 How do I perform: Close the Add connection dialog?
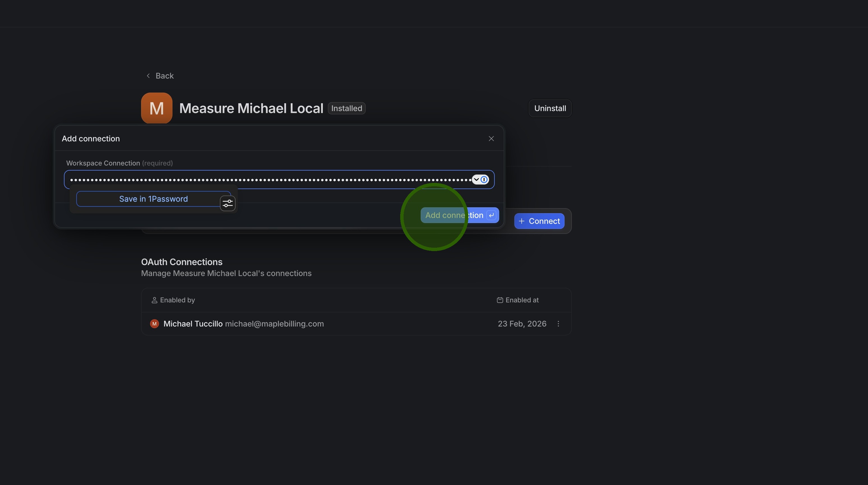[x=491, y=139]
